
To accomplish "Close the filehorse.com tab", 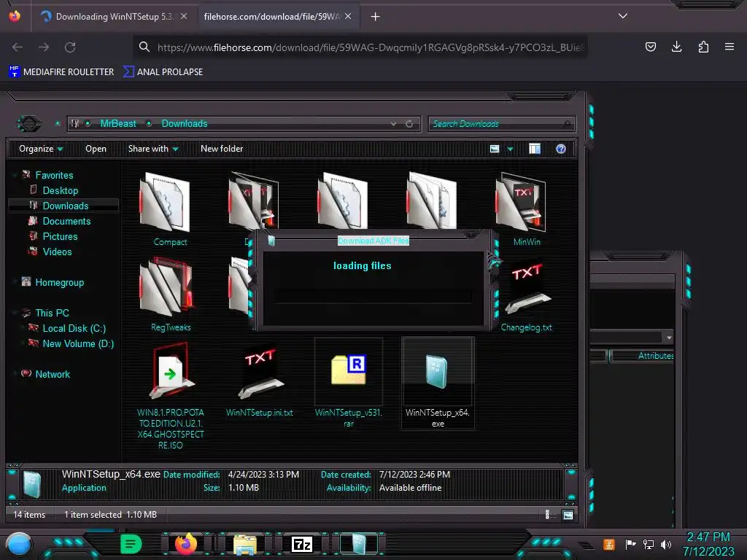I will pyautogui.click(x=348, y=16).
